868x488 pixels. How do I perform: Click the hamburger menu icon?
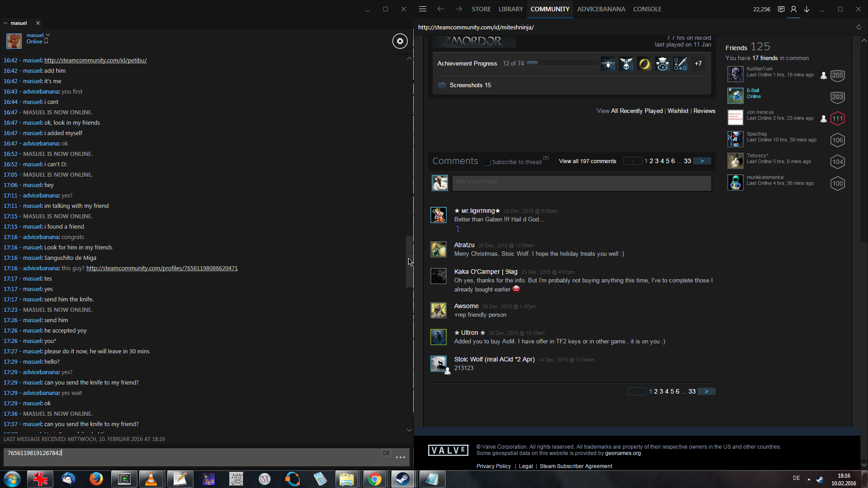[423, 9]
